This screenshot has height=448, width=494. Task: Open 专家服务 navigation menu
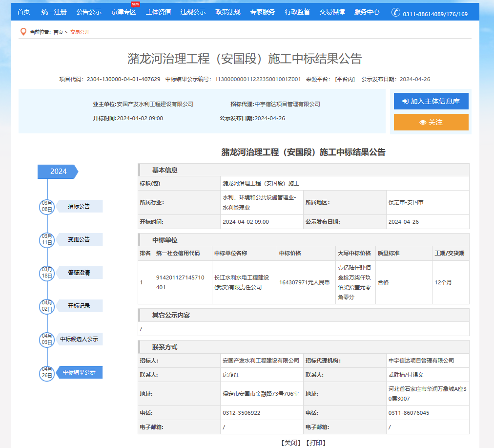[262, 12]
